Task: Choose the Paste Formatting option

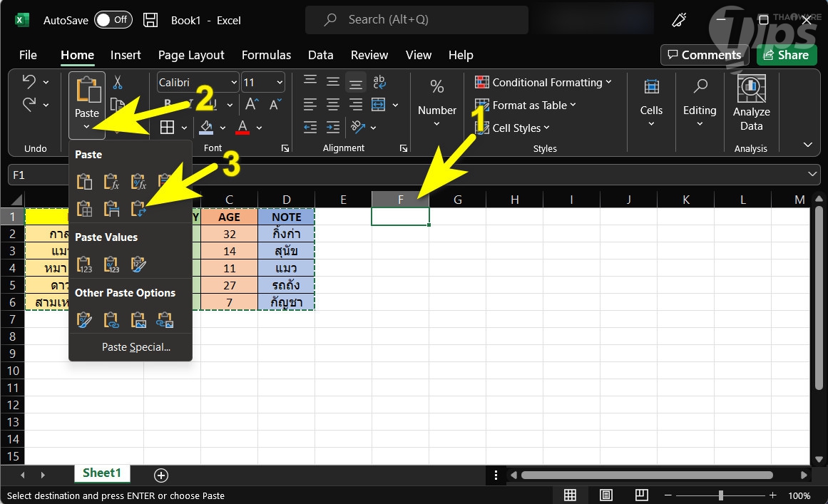Action: pos(84,320)
